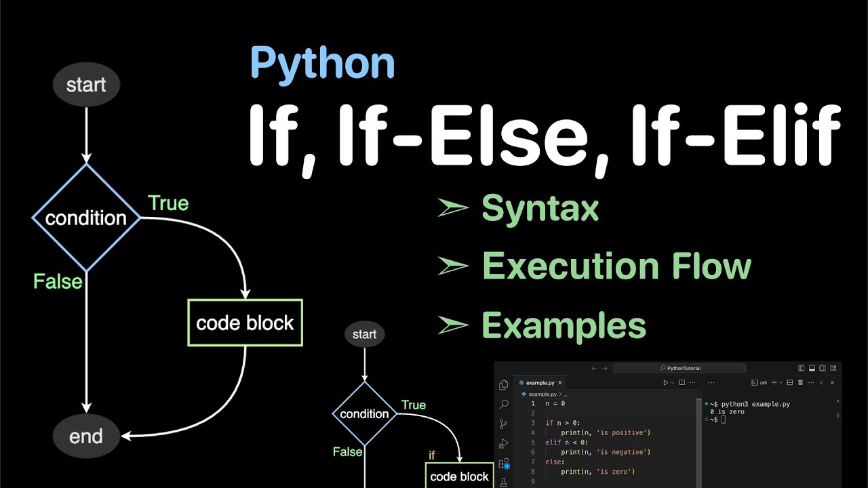Go forward with the right arrow
Viewport: 868px width, 488px height.
(605, 368)
